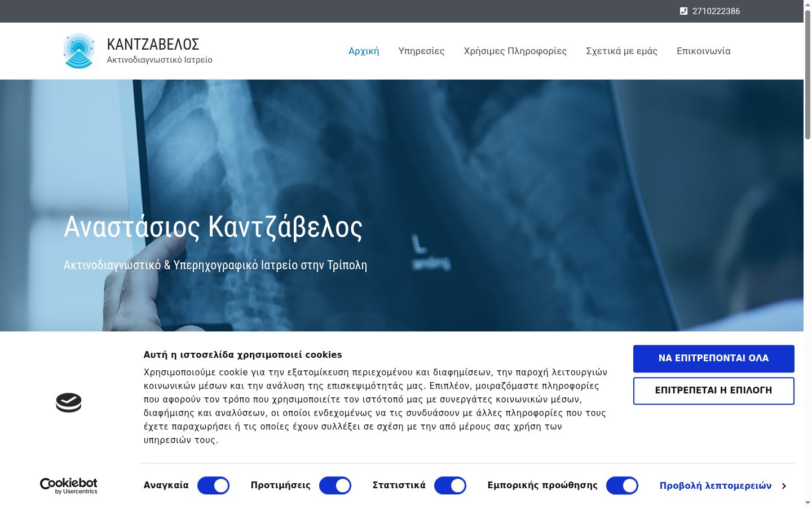Open Χρήσιμες Πληροφορίες menu item
The height and width of the screenshot is (508, 812).
coord(515,51)
